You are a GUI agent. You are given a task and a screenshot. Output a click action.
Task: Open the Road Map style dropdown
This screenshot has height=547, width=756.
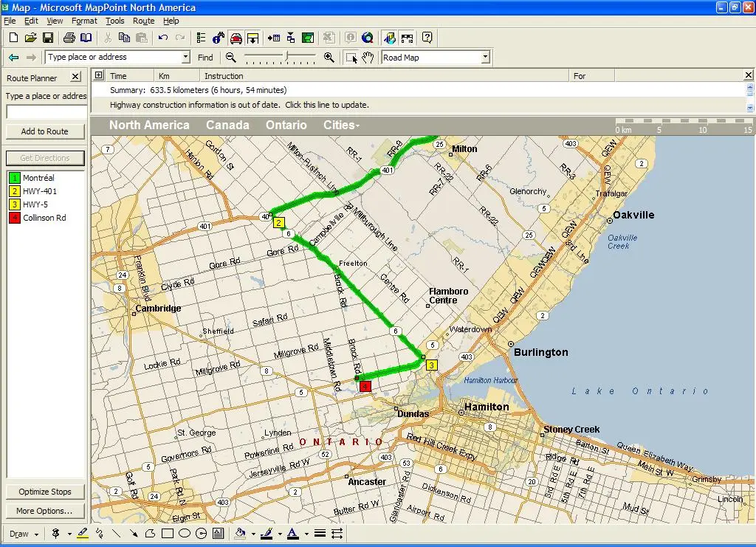click(485, 58)
